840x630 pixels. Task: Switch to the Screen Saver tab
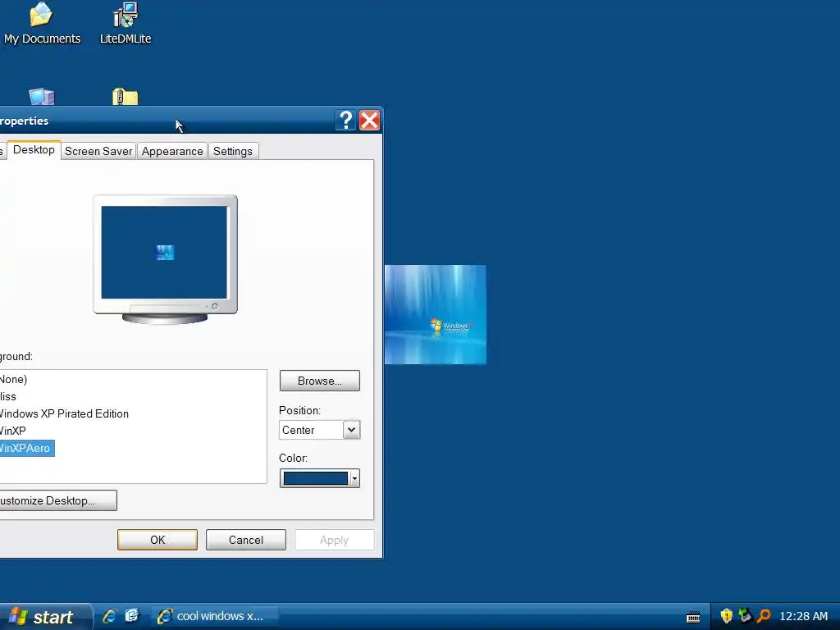click(x=98, y=151)
